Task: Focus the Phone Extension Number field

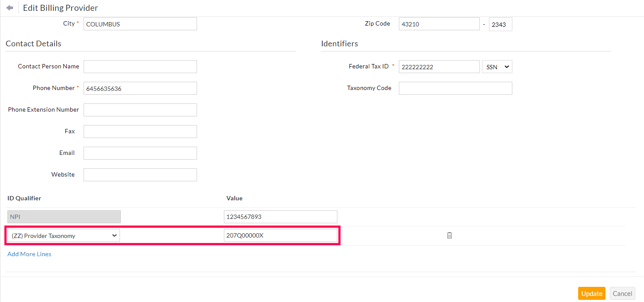Action: click(140, 110)
